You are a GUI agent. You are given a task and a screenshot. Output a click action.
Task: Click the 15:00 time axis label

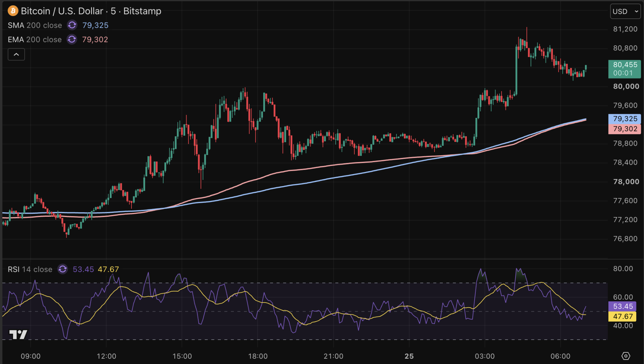pyautogui.click(x=182, y=356)
